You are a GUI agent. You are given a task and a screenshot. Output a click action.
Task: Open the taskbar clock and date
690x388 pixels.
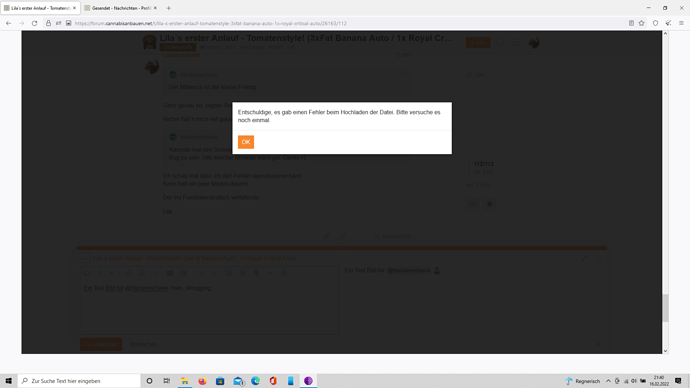[x=659, y=381]
